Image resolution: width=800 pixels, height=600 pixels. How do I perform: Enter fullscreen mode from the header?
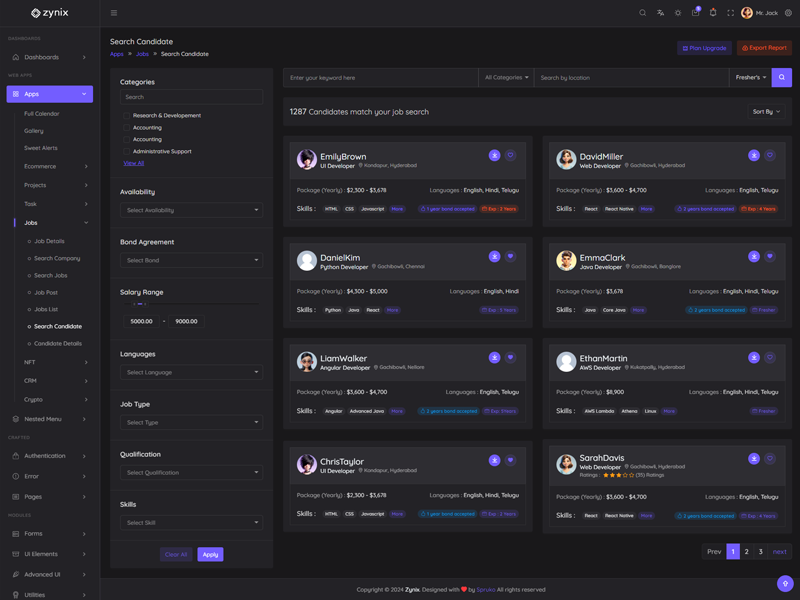click(730, 13)
